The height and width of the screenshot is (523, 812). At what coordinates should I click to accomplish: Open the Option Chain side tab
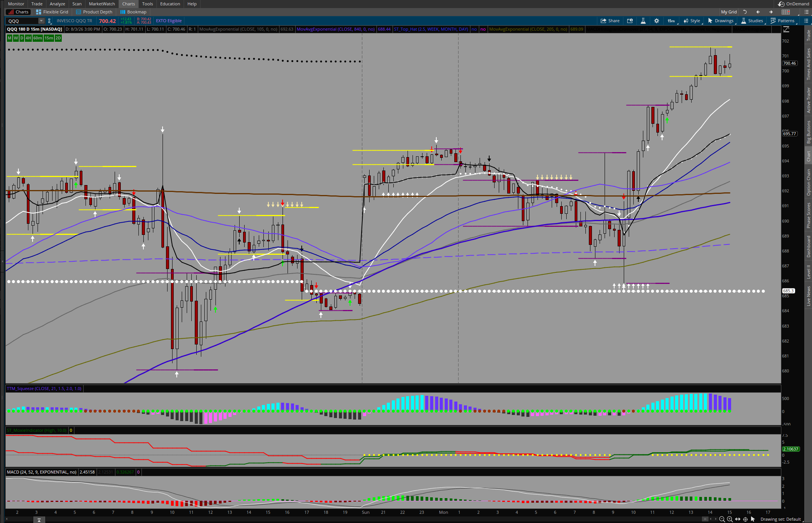(x=808, y=182)
